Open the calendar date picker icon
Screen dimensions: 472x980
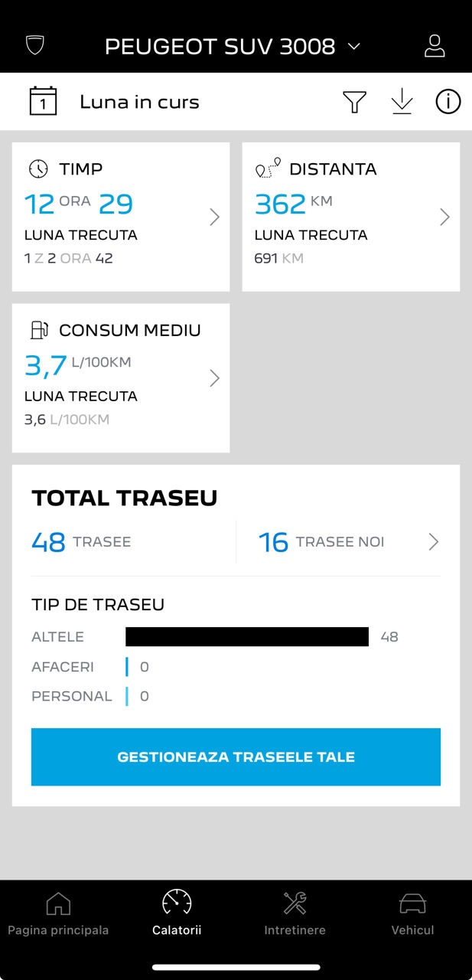tap(43, 101)
